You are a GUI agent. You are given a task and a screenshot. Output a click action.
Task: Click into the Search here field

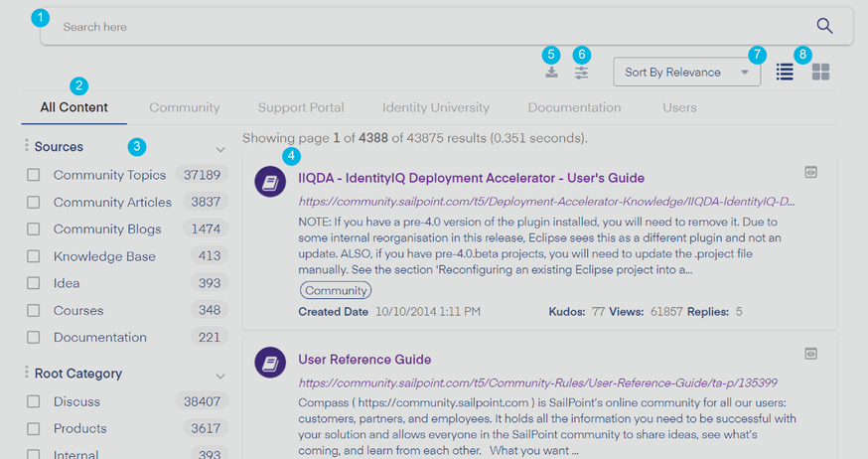(427, 27)
